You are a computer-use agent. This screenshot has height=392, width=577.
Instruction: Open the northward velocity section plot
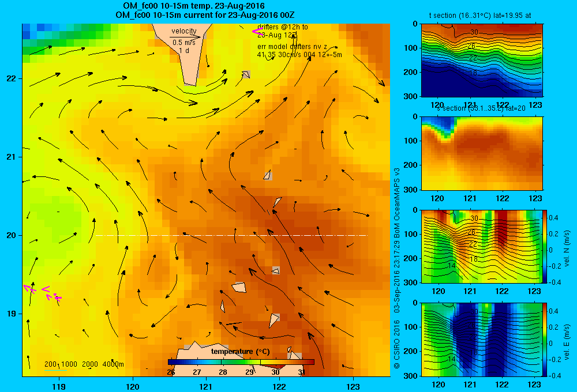tap(482, 246)
